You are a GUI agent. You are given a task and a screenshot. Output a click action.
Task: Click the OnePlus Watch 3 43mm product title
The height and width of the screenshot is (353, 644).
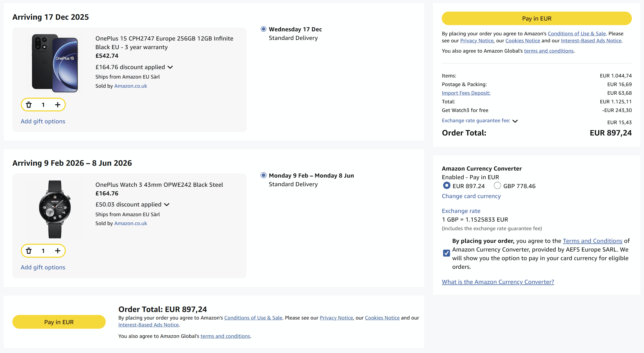pos(159,185)
